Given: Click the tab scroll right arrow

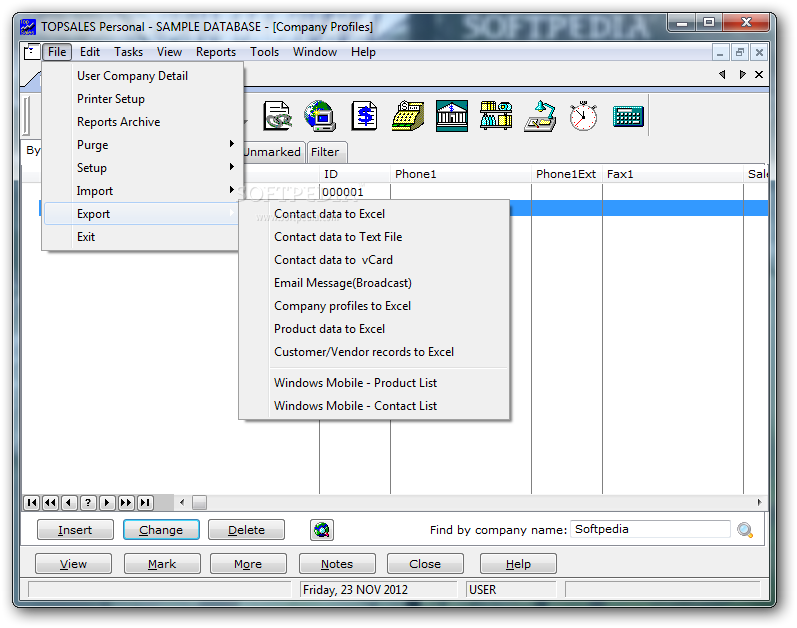Looking at the screenshot, I should tap(742, 75).
